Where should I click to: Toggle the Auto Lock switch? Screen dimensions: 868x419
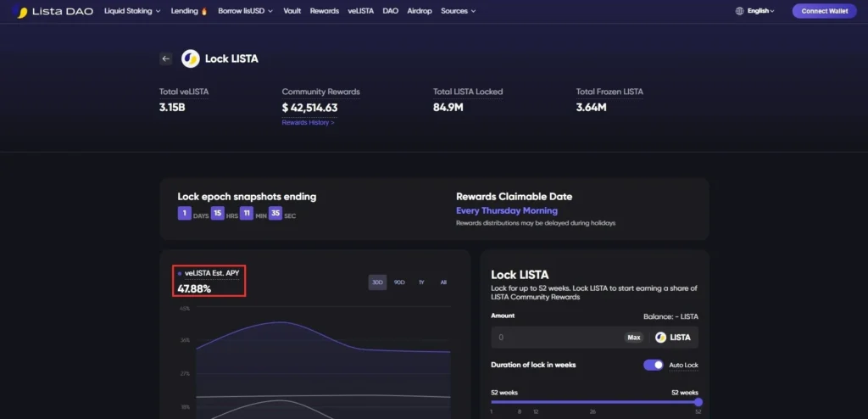654,366
